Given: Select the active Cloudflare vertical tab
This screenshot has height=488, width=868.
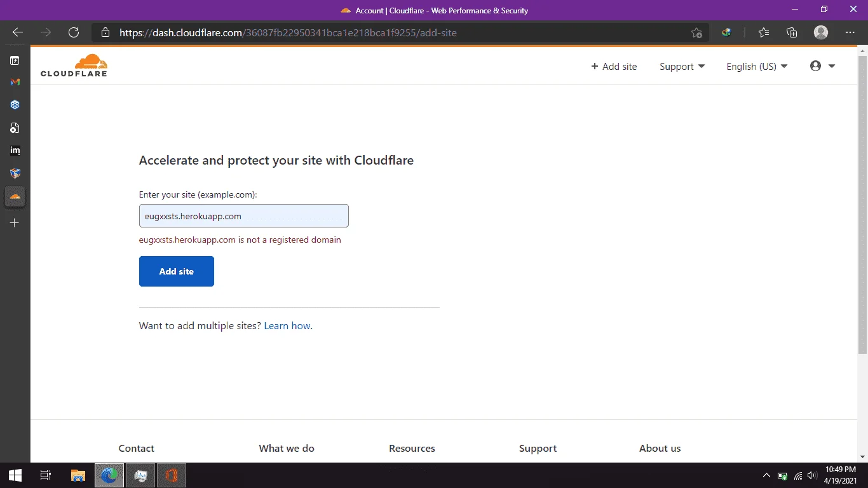Looking at the screenshot, I should tap(15, 197).
